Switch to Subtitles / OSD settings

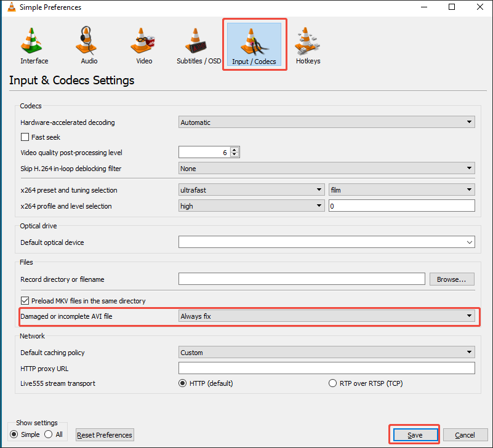197,43
